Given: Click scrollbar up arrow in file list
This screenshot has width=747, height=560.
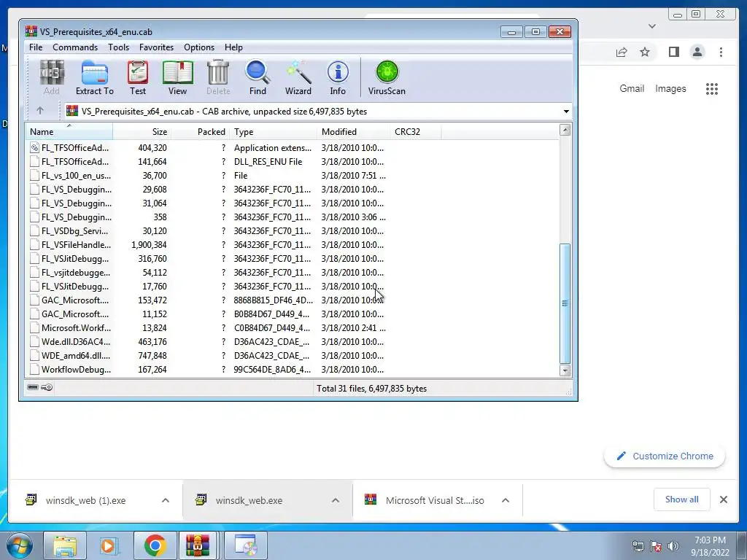Looking at the screenshot, I should (x=565, y=130).
